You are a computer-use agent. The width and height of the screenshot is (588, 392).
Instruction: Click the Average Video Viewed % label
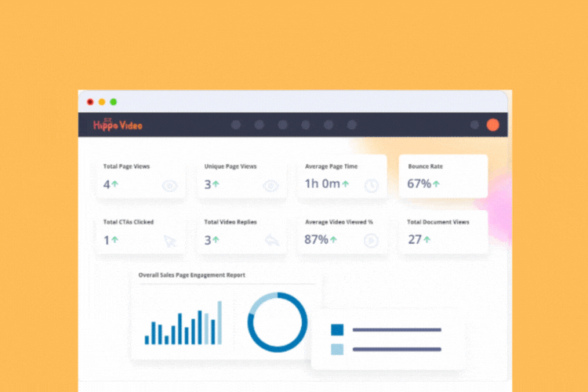point(339,222)
